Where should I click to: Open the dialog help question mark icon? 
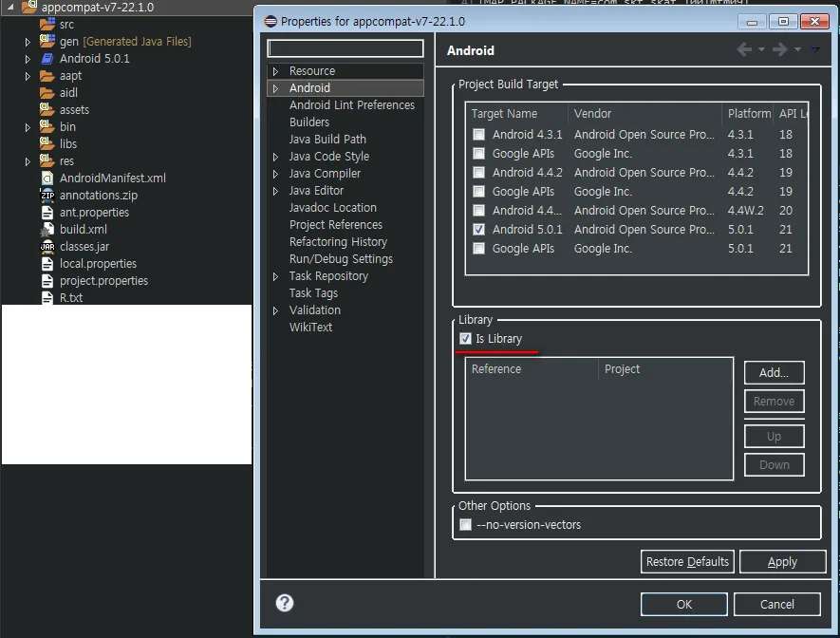click(285, 603)
